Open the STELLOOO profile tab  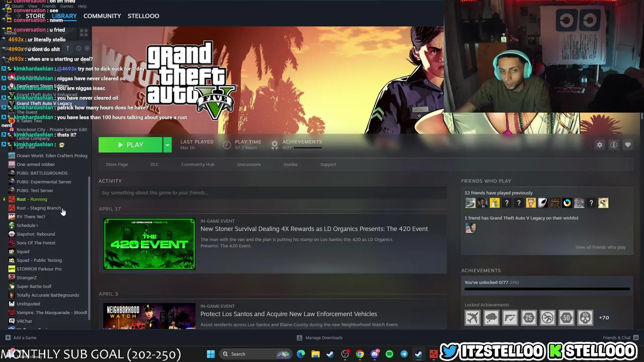coord(143,16)
